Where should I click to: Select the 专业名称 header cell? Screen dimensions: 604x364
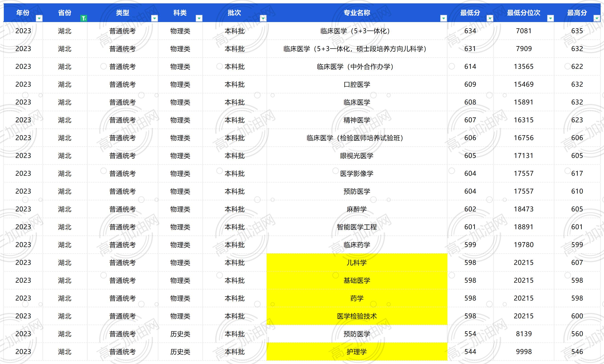tap(357, 13)
